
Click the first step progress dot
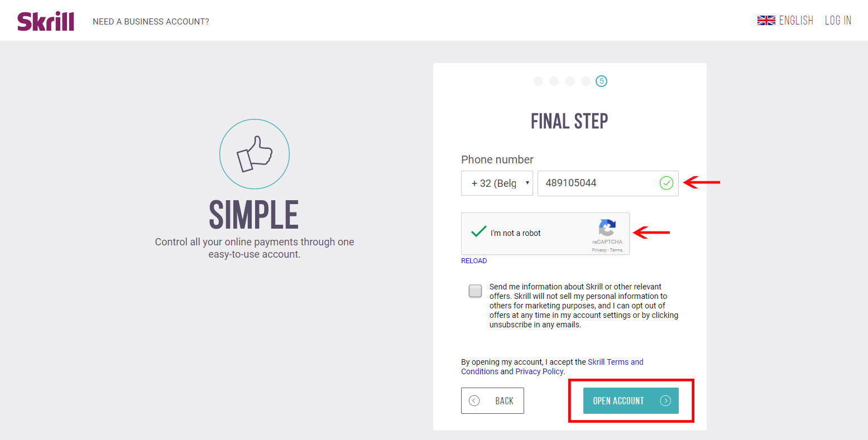pyautogui.click(x=538, y=81)
